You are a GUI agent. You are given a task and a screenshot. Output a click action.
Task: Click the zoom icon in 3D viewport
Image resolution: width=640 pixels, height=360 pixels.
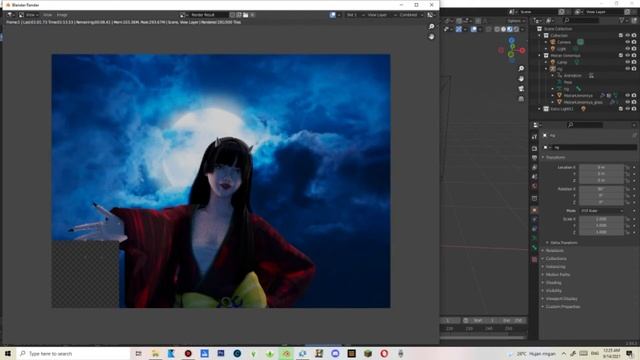(521, 68)
